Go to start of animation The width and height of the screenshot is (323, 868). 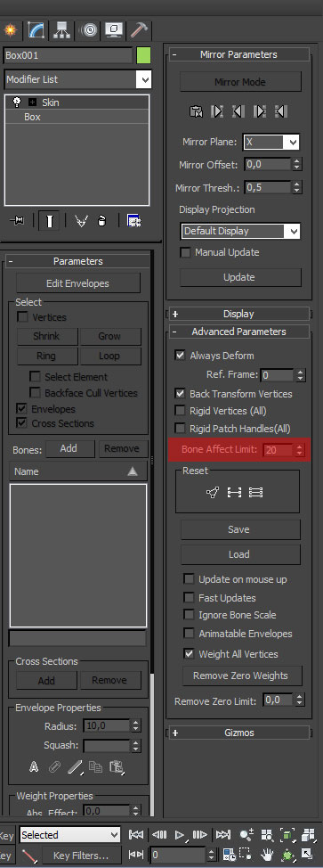(x=136, y=834)
